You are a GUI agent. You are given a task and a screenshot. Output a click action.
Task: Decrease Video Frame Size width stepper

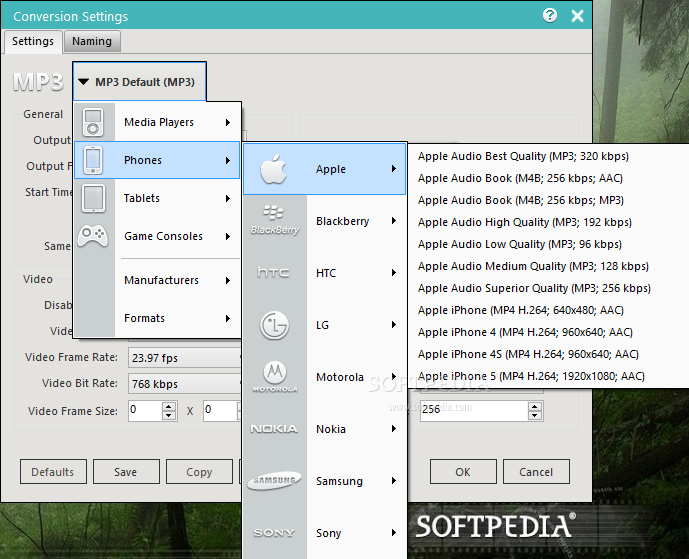tap(169, 415)
